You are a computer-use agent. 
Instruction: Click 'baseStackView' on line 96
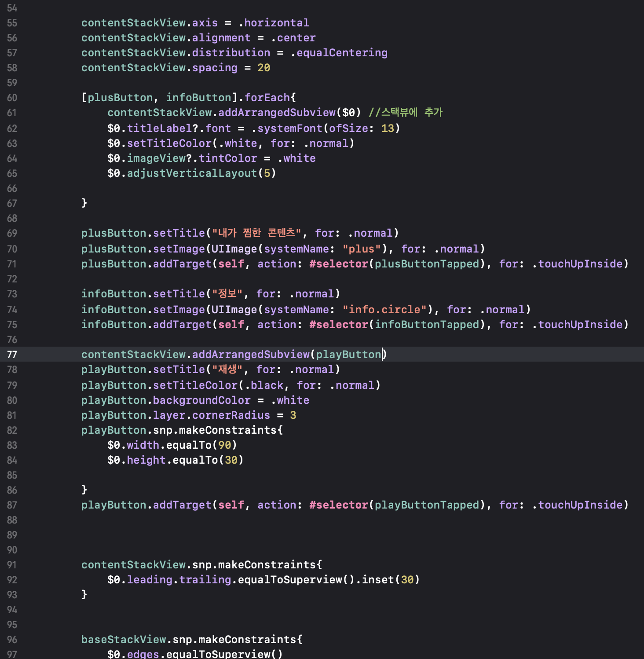(x=124, y=640)
